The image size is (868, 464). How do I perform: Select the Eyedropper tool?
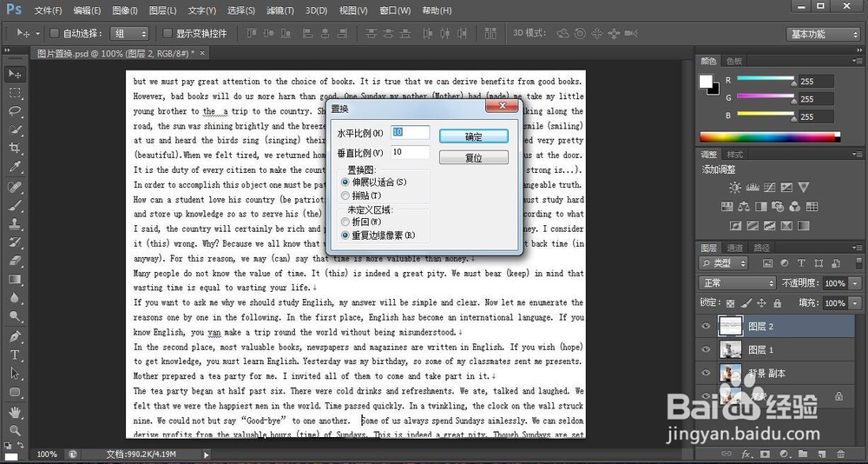[x=15, y=166]
